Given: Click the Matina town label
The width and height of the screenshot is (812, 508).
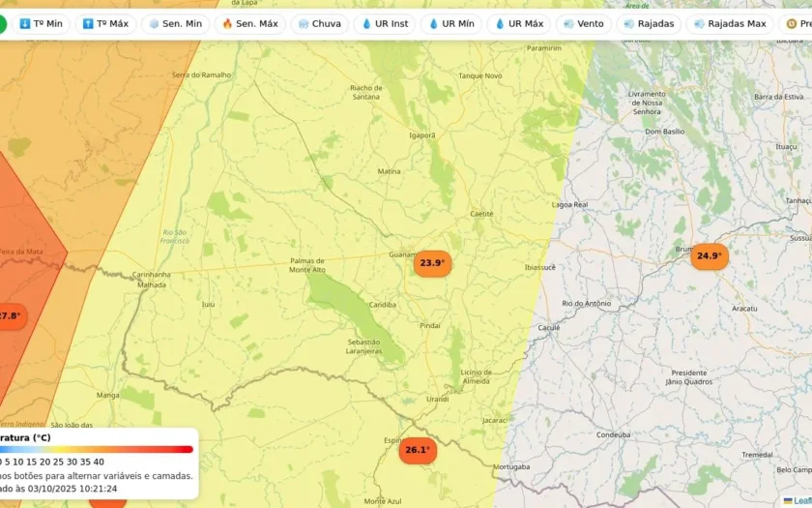Looking at the screenshot, I should (389, 171).
